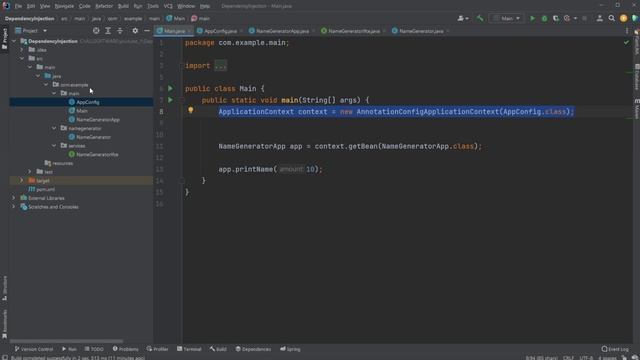Open the Profiler tool window
This screenshot has width=640, height=360.
[x=157, y=349]
